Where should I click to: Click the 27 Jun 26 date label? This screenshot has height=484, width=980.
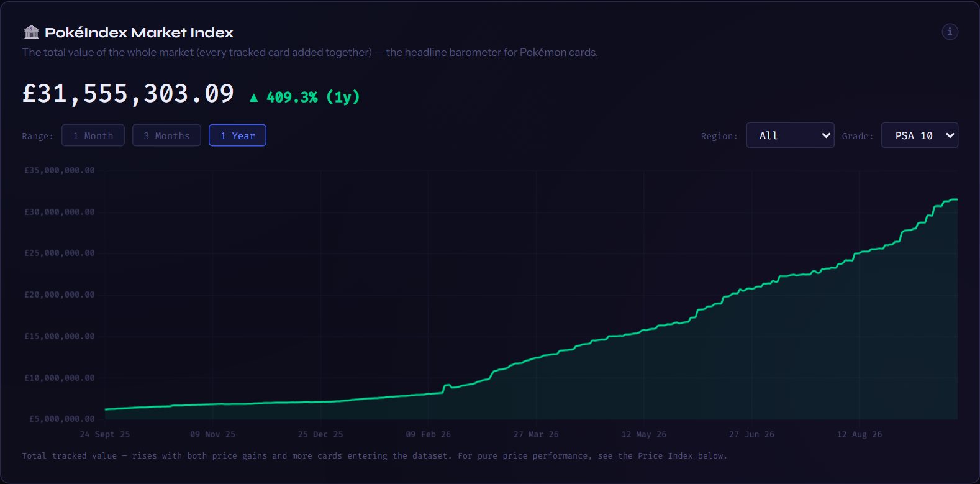click(751, 434)
